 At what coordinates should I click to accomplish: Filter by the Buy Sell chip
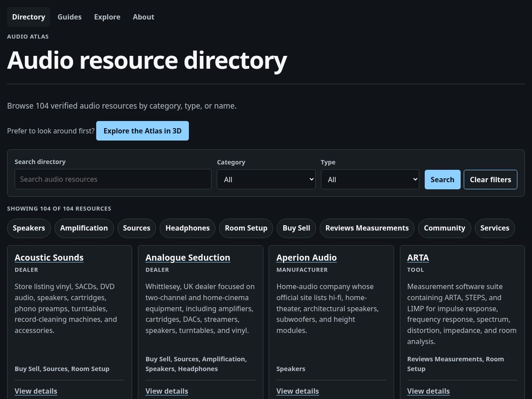tap(297, 228)
